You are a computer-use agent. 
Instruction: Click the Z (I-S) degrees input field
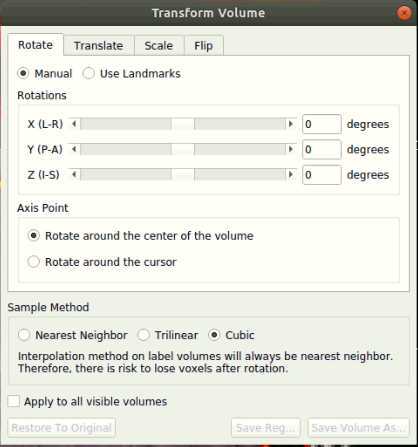tap(322, 175)
